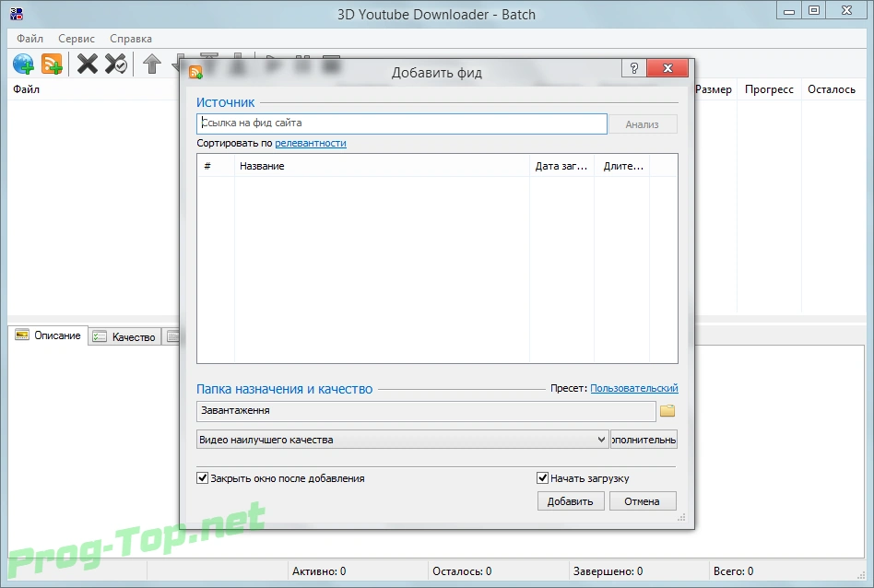Screen dimensions: 874x588
Task: Click the # column header
Action: tap(216, 166)
